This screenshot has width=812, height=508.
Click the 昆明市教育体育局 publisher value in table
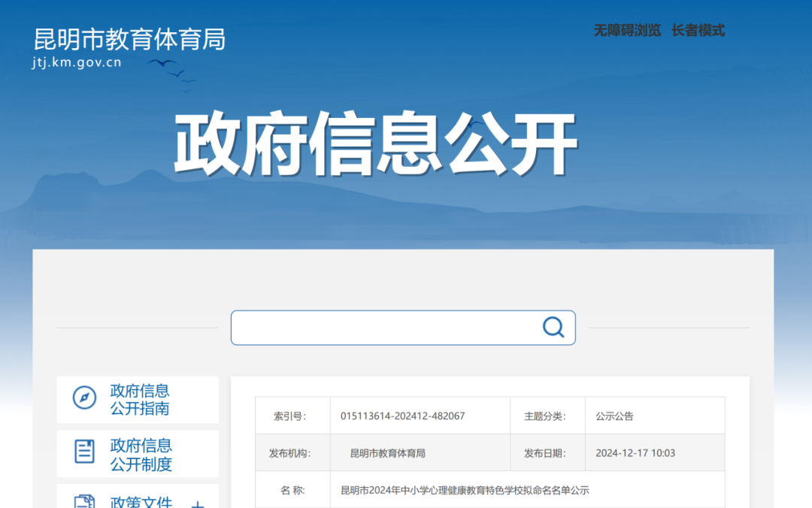pyautogui.click(x=388, y=453)
